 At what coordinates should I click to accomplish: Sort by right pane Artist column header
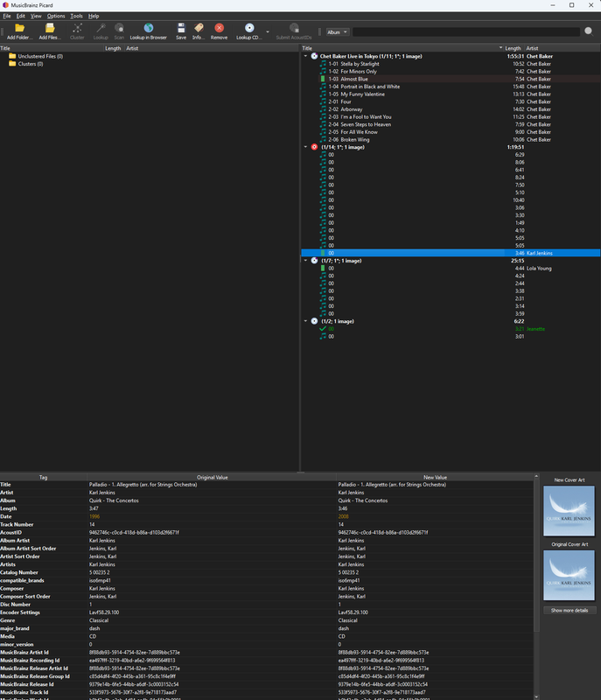click(x=563, y=48)
